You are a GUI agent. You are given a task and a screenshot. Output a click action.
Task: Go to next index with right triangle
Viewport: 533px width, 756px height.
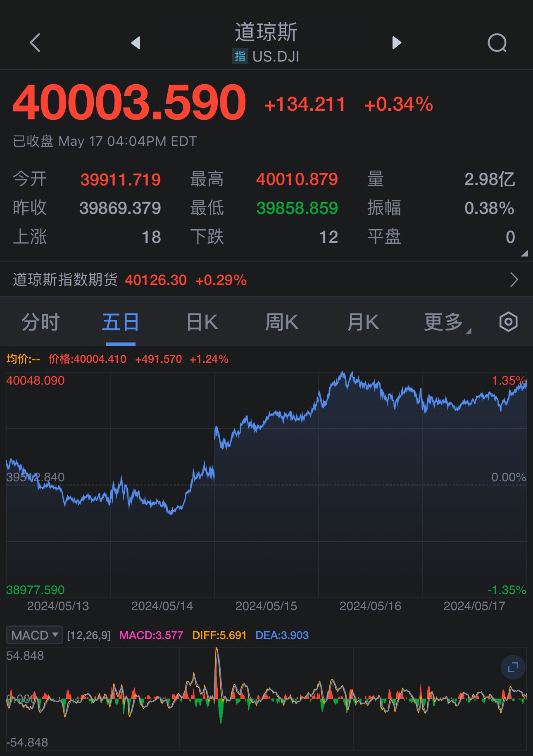click(396, 43)
